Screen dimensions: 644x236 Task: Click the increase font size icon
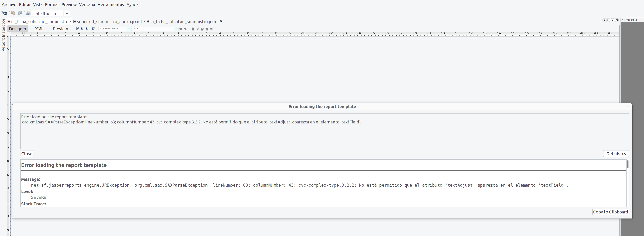click(x=181, y=29)
